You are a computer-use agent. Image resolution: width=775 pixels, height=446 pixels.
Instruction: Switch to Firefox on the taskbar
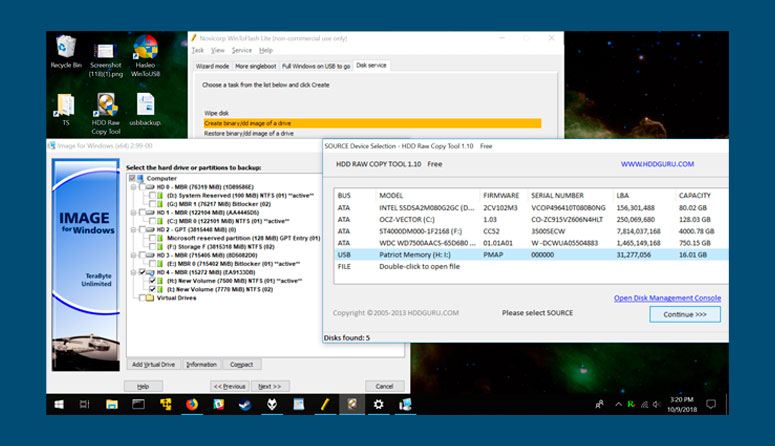[192, 404]
